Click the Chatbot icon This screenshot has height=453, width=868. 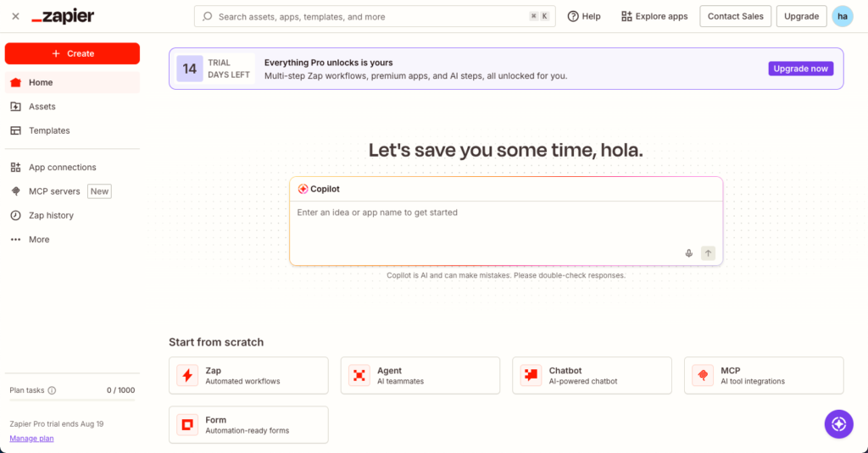(531, 376)
